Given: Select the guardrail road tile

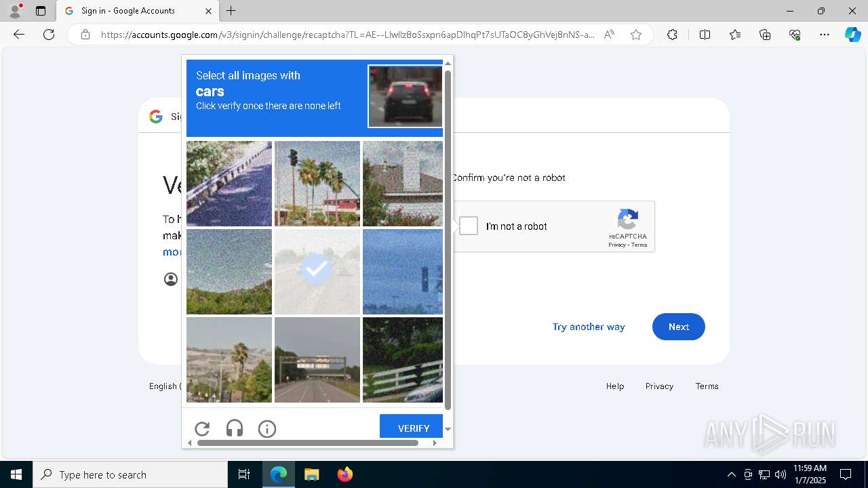Looking at the screenshot, I should [229, 183].
